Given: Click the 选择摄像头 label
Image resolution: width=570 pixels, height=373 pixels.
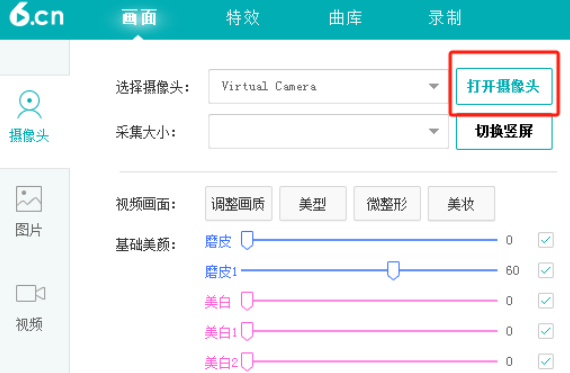Looking at the screenshot, I should pos(153,88).
